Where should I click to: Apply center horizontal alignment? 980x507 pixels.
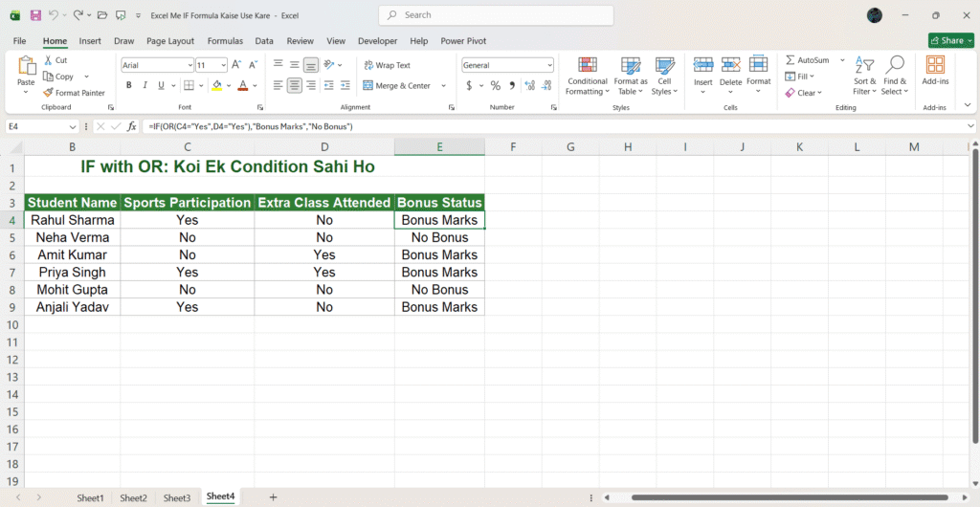[x=295, y=85]
